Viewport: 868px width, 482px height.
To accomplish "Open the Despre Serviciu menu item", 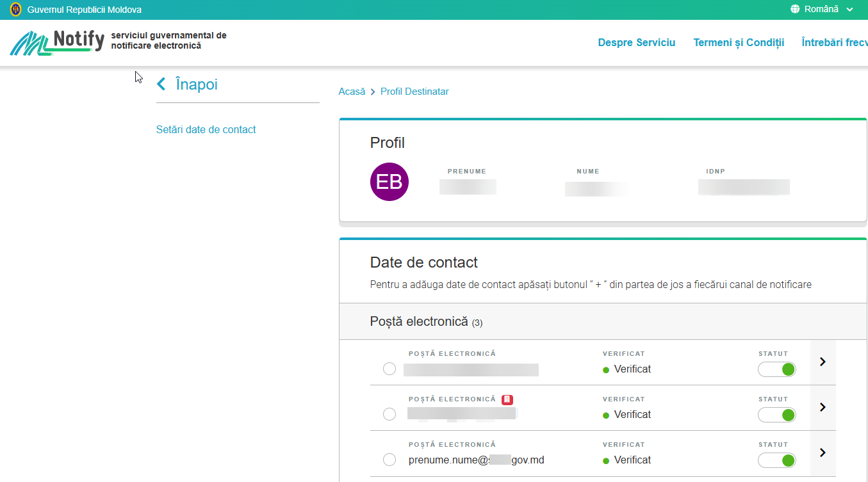I will pos(637,43).
